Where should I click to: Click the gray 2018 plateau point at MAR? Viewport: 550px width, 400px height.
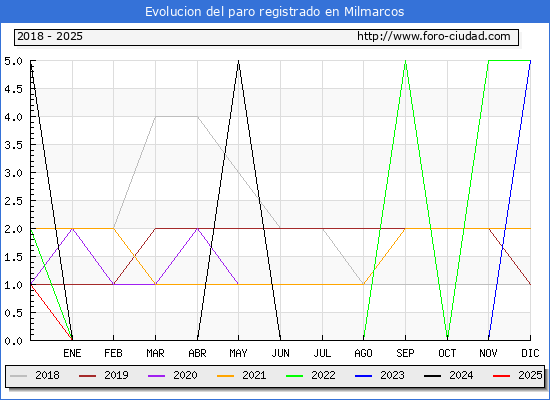155,116
